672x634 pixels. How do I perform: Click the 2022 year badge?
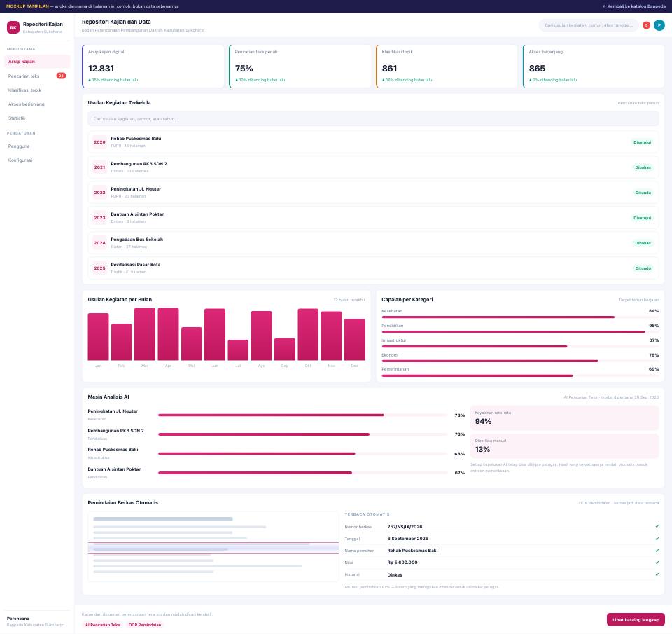pos(100,193)
